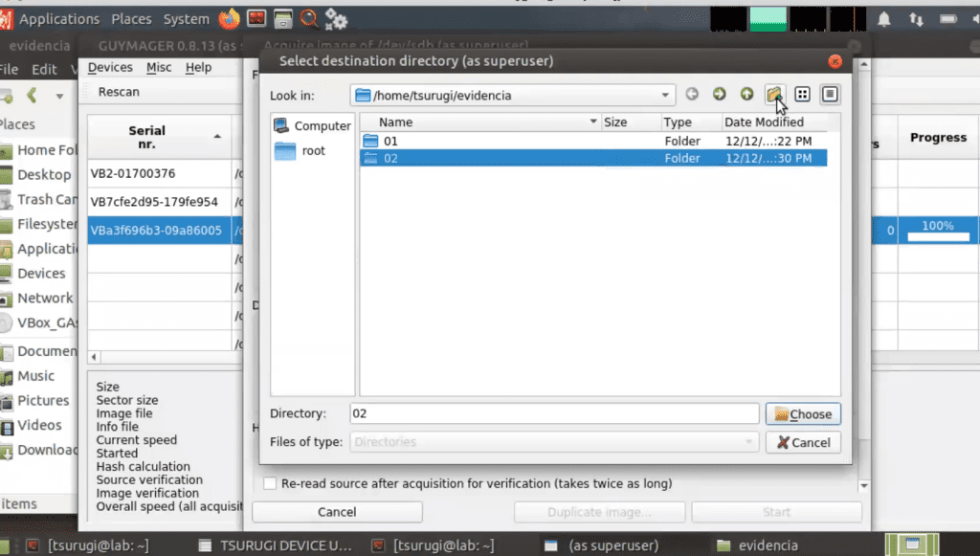Enable re-read source after acquisition checkbox
The width and height of the screenshot is (980, 556).
pyautogui.click(x=270, y=483)
